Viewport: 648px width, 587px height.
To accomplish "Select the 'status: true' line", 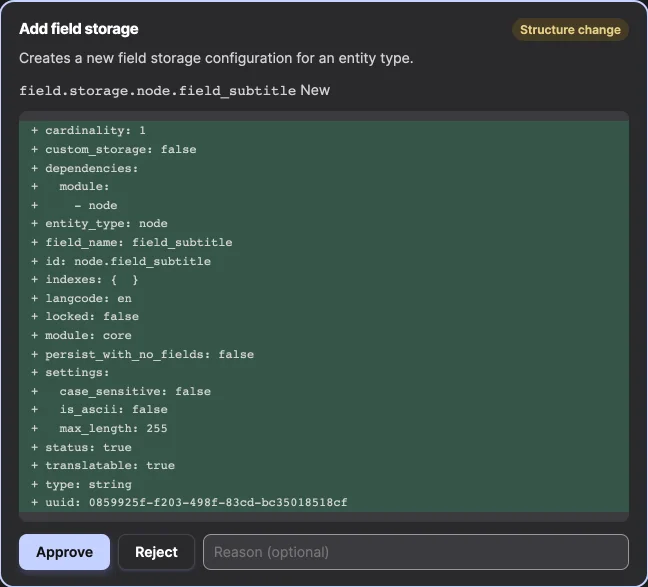I will click(x=324, y=447).
